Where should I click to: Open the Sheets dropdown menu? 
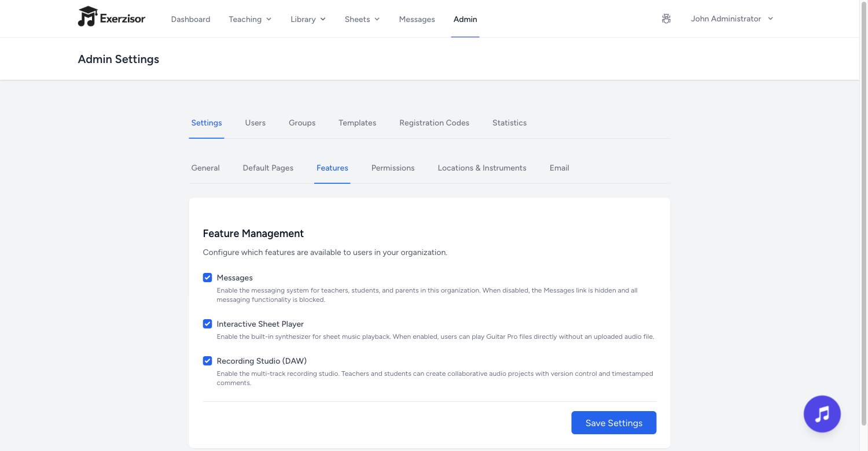[362, 19]
